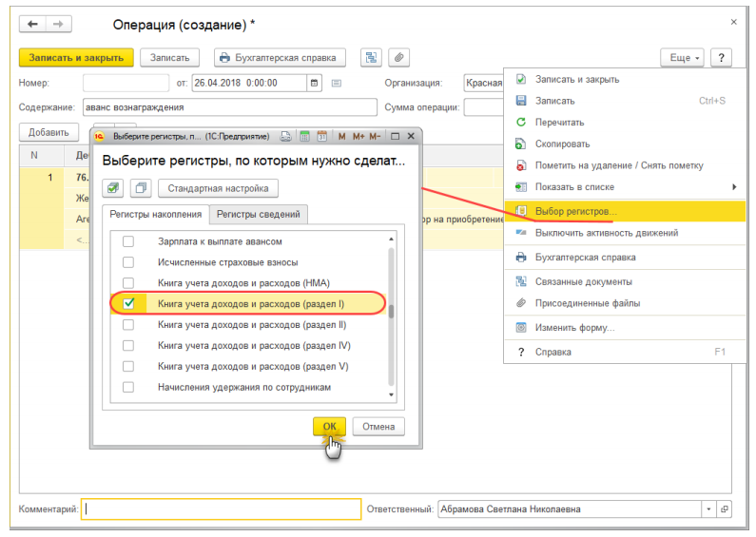This screenshot has height=537, width=756.
Task: Open the calendar picker for date field
Action: point(314,83)
